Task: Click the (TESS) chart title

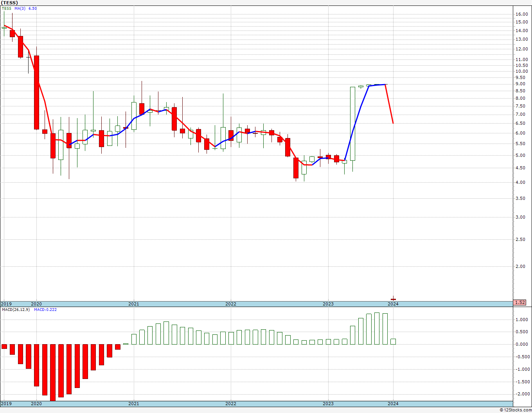Action: pos(9,3)
